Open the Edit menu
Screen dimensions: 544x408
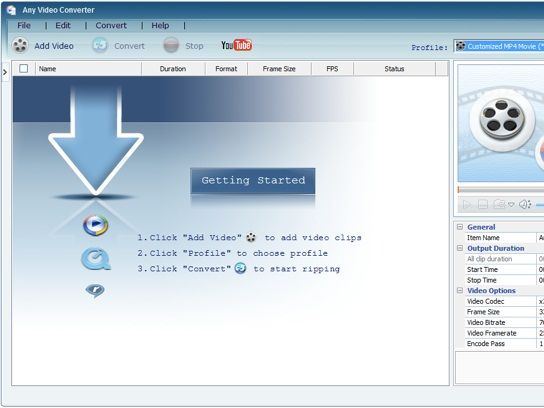point(63,25)
